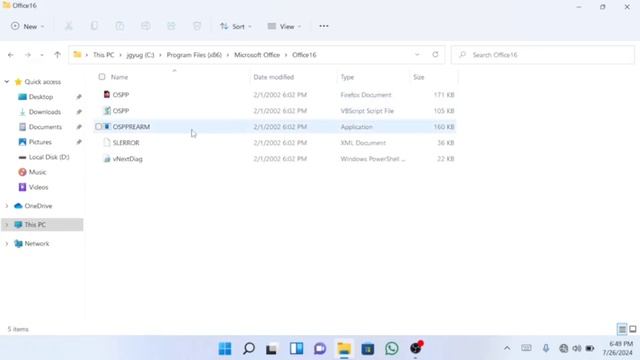Open recent locations dropdown arrow

(42, 55)
